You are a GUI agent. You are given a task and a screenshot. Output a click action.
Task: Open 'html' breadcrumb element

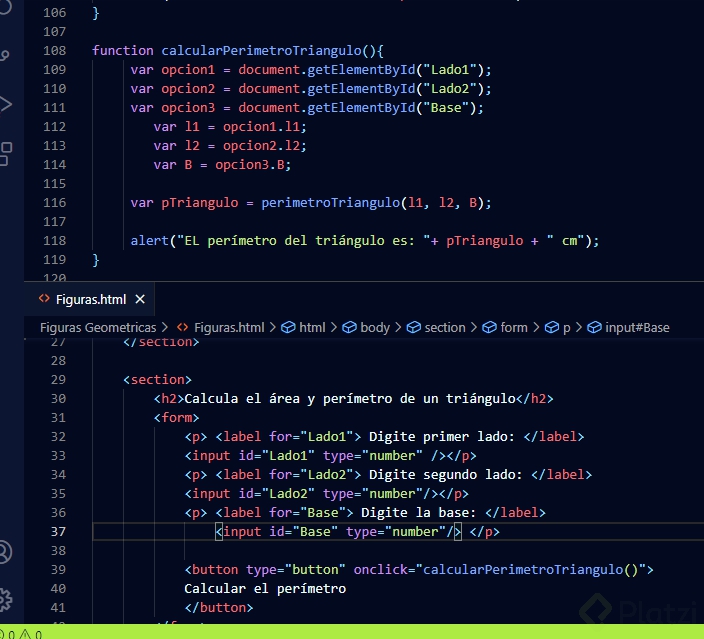coord(312,327)
